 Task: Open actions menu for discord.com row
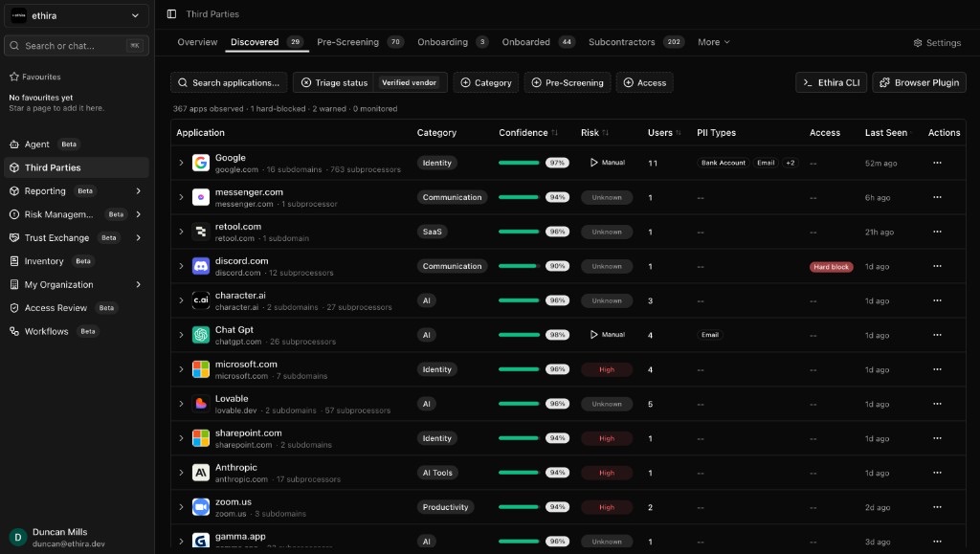(937, 265)
